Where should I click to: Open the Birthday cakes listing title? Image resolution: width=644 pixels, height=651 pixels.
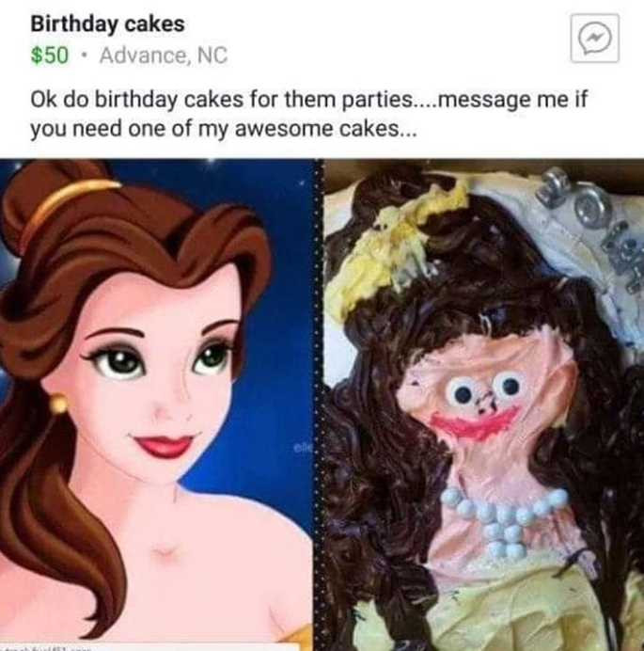pos(107,24)
